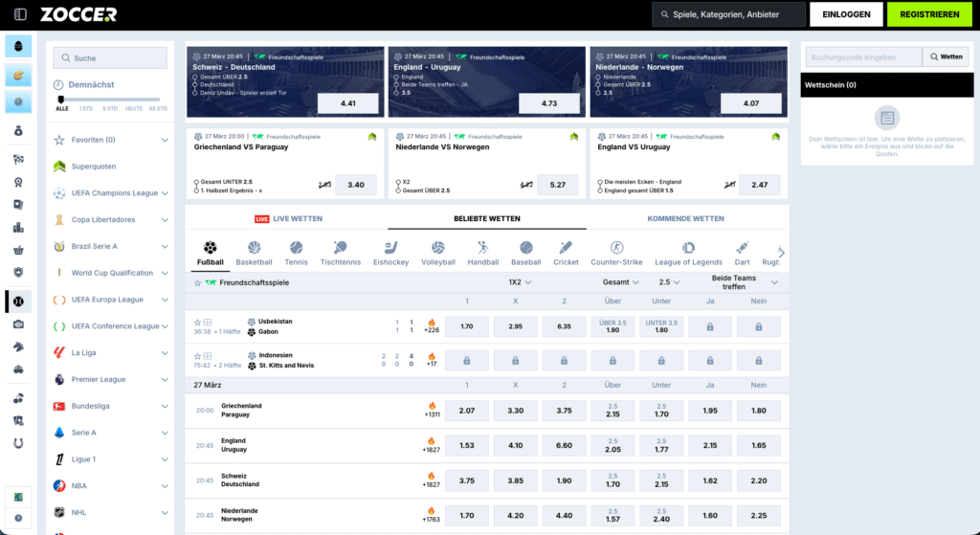Click the Buchungscode eingeben input field
The height and width of the screenshot is (535, 980).
(x=862, y=57)
